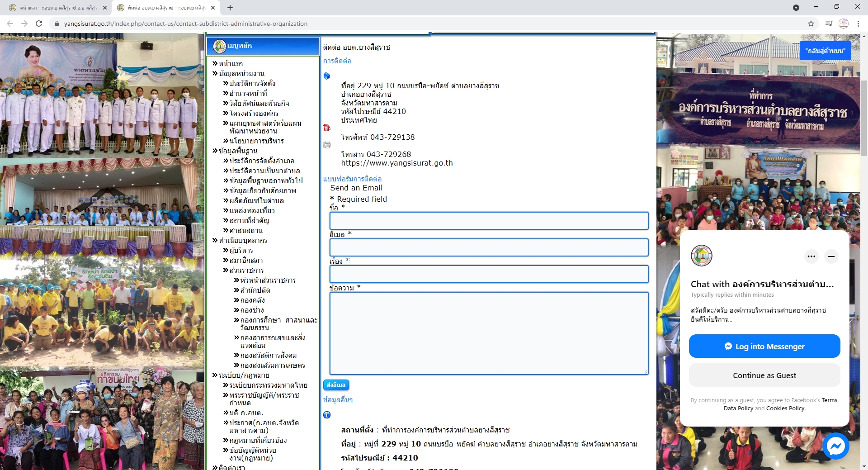The image size is (868, 470).
Task: Click the blue info icon under ข้อมูลอื่นๆ
Action: 327,415
